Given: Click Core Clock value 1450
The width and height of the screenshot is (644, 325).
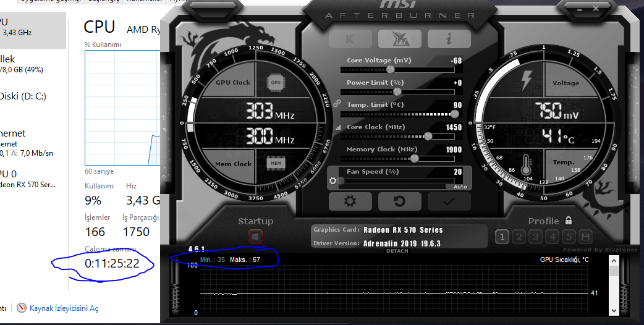Looking at the screenshot, I should click(x=454, y=127).
